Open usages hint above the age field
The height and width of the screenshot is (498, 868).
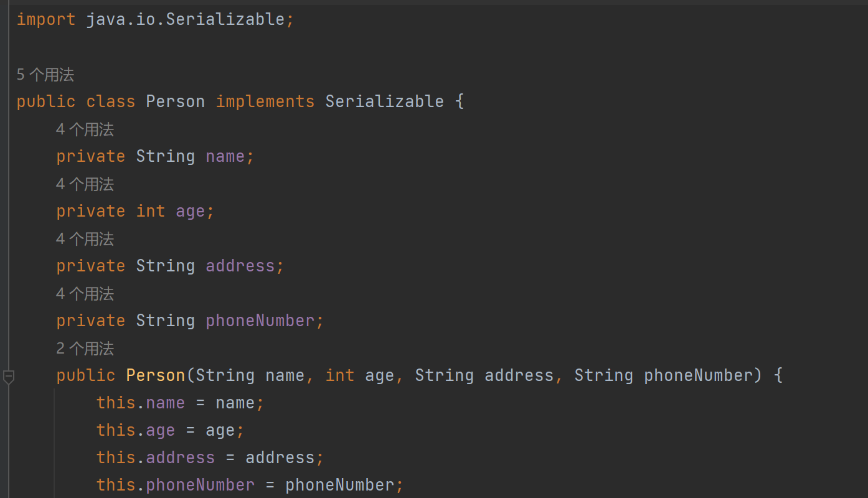coord(85,184)
